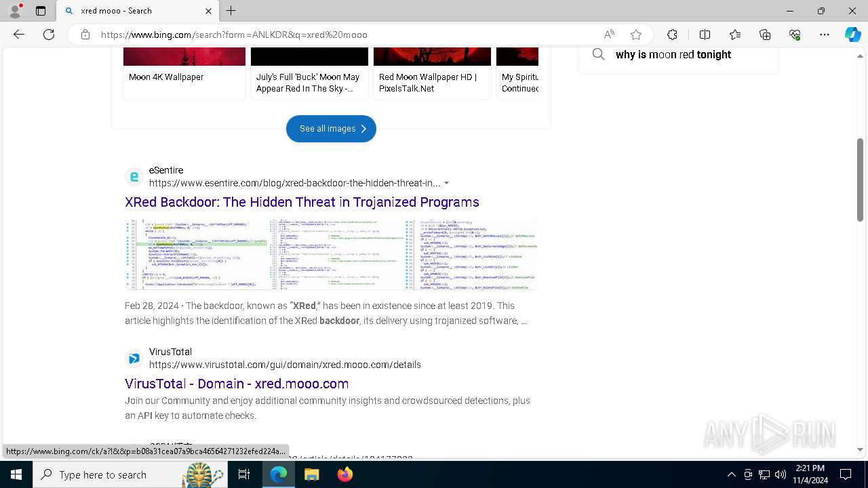Open the volume speaker tray icon

(x=781, y=474)
